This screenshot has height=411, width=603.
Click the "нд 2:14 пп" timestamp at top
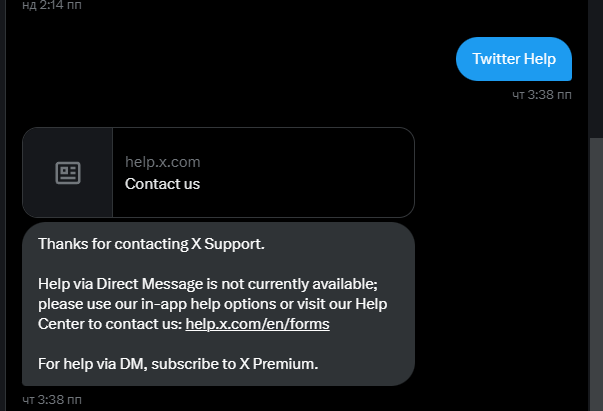52,5
